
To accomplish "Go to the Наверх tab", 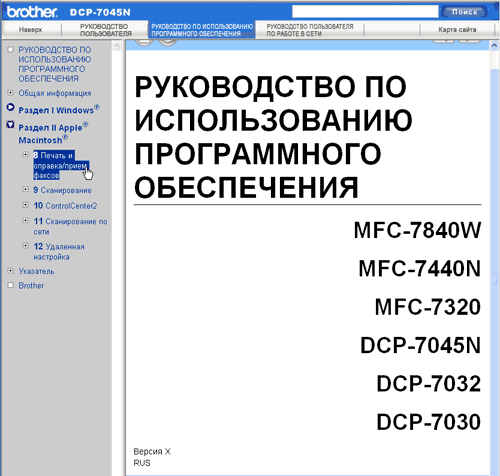I will [31, 30].
